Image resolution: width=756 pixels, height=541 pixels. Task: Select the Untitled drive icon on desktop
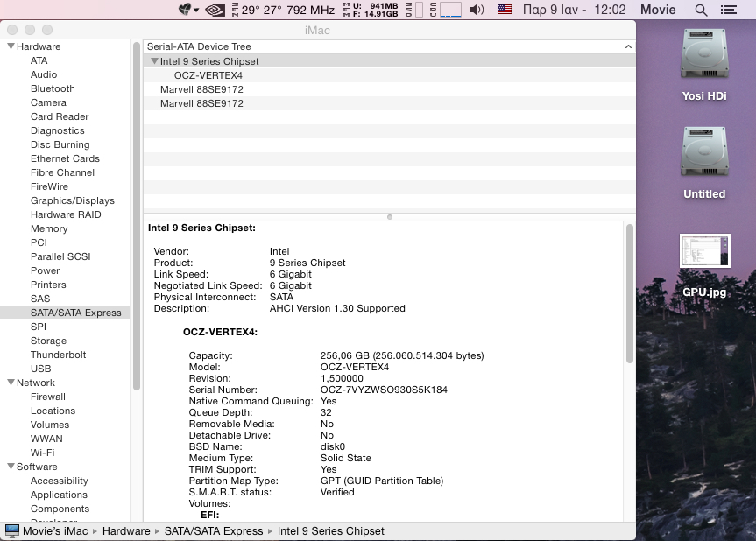point(704,151)
